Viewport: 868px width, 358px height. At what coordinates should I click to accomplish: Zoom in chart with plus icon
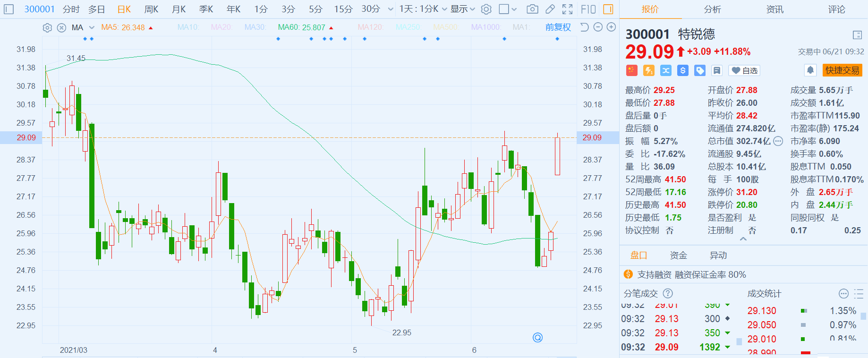611,27
